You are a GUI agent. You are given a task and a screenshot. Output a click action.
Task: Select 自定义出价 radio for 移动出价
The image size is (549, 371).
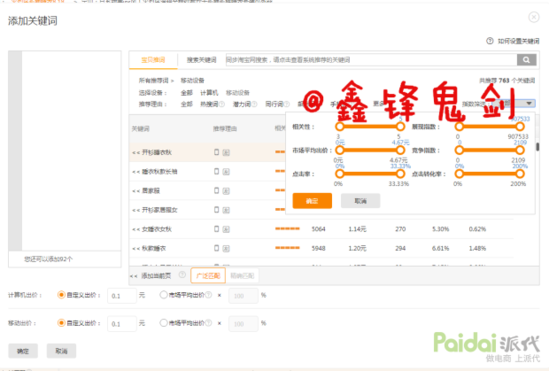click(x=61, y=323)
